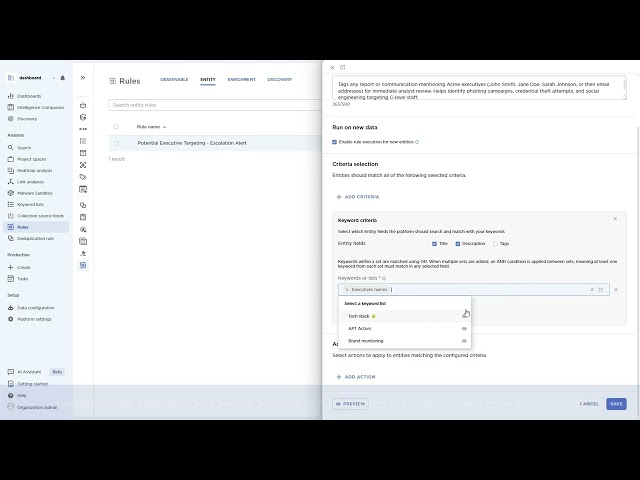Click CANCEL in rule panel
The width and height of the screenshot is (640, 480).
pyautogui.click(x=589, y=404)
